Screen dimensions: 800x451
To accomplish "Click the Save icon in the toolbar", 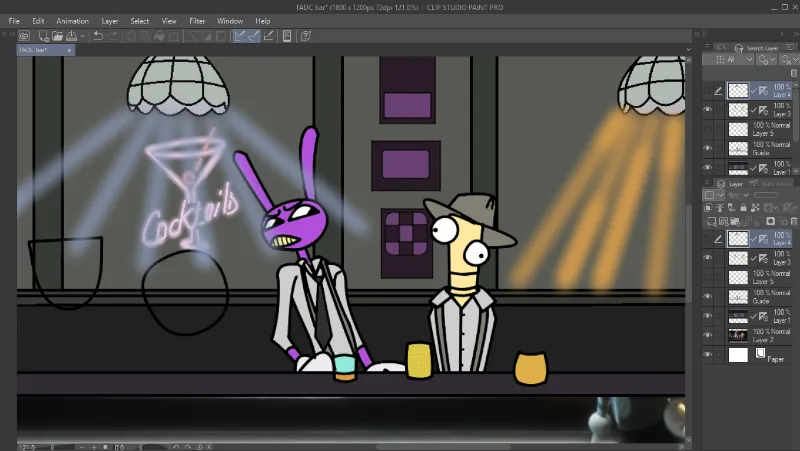I will (71, 36).
